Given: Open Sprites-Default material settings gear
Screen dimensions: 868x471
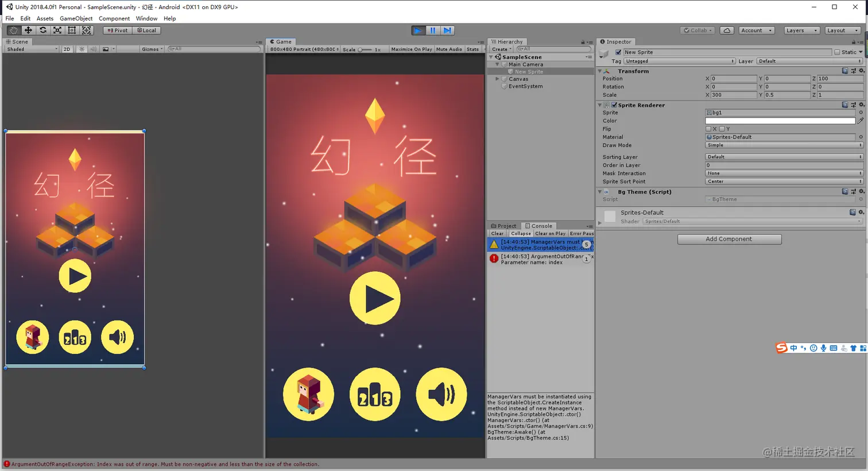Looking at the screenshot, I should (861, 213).
